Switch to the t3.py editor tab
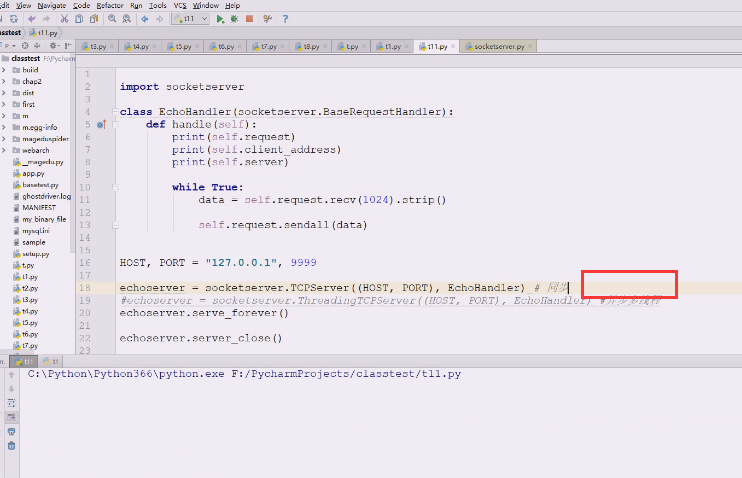742x478 pixels. click(x=97, y=46)
